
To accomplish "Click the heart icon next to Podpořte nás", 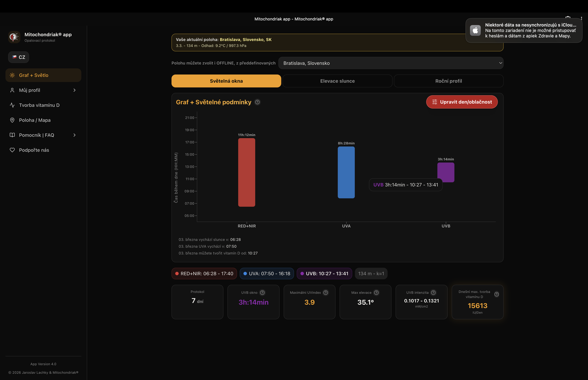I will [12, 150].
